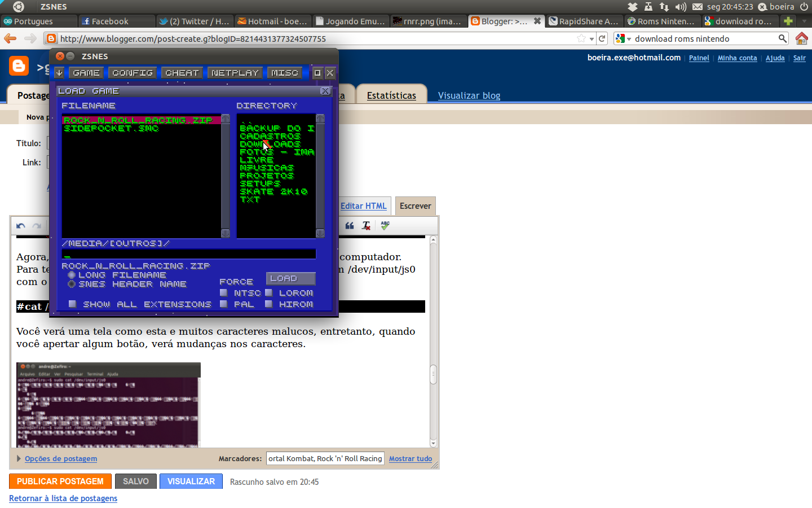
Task: Open the CONFIG menu in ZSNES
Action: tap(133, 73)
